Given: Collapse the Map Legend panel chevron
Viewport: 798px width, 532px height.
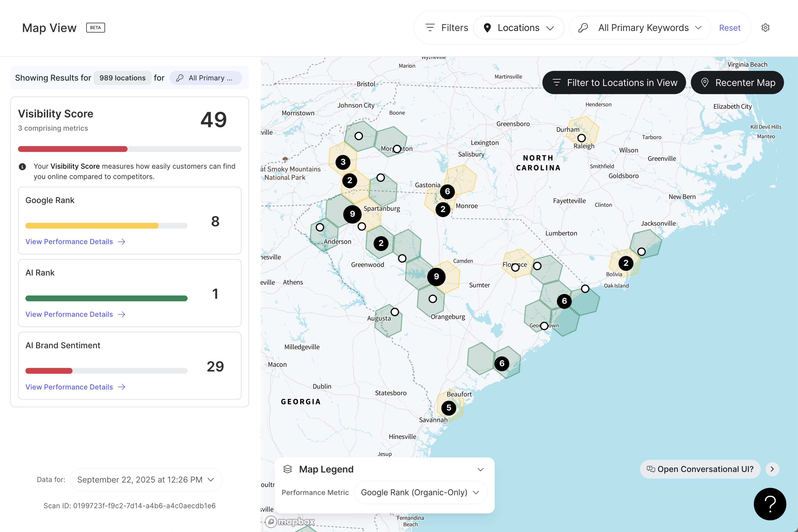Looking at the screenshot, I should (480, 469).
